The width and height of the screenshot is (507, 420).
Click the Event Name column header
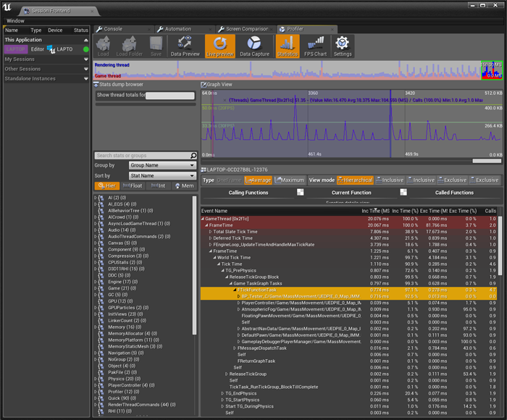pyautogui.click(x=214, y=211)
